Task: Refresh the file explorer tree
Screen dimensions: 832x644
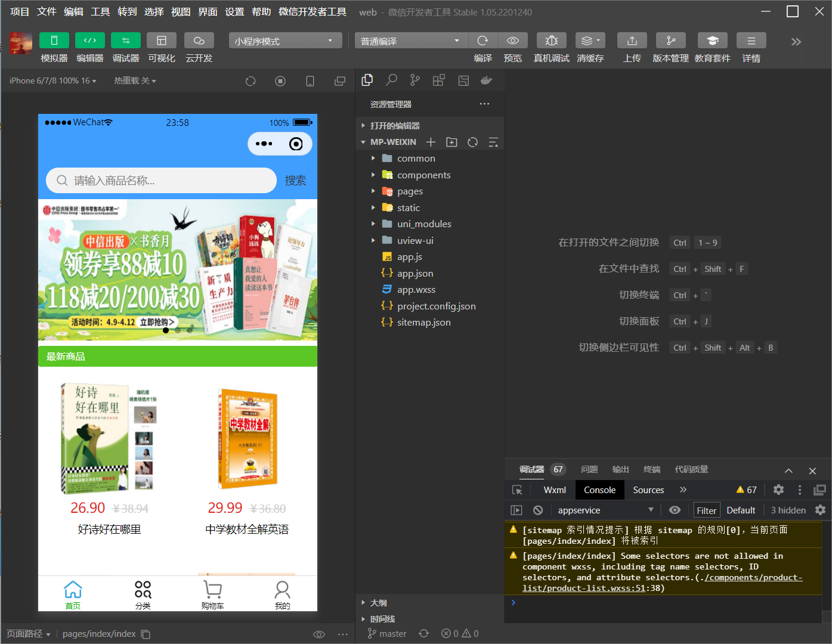Action: click(473, 142)
